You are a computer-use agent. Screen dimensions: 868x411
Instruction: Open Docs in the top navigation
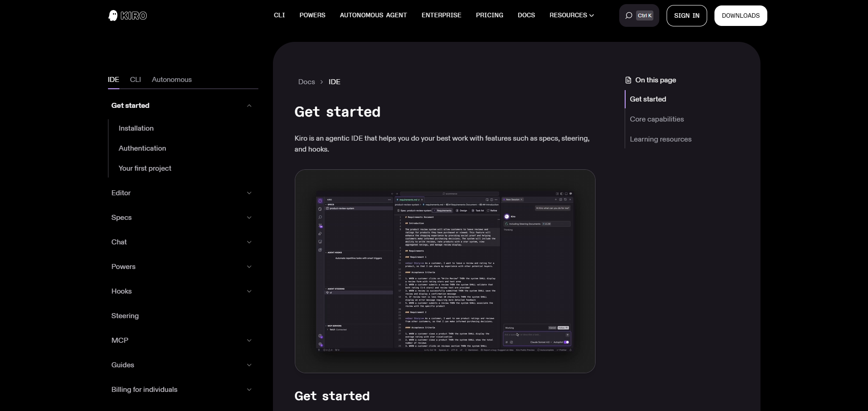[x=526, y=15]
